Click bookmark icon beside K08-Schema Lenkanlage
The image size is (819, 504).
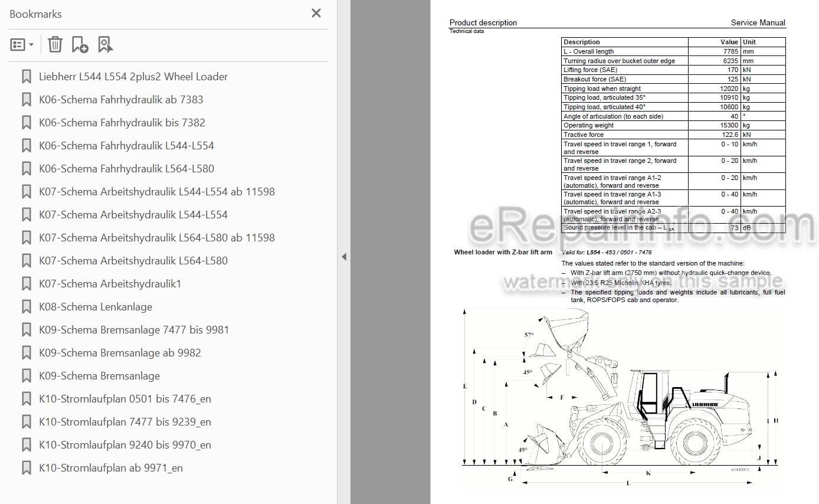coord(26,307)
